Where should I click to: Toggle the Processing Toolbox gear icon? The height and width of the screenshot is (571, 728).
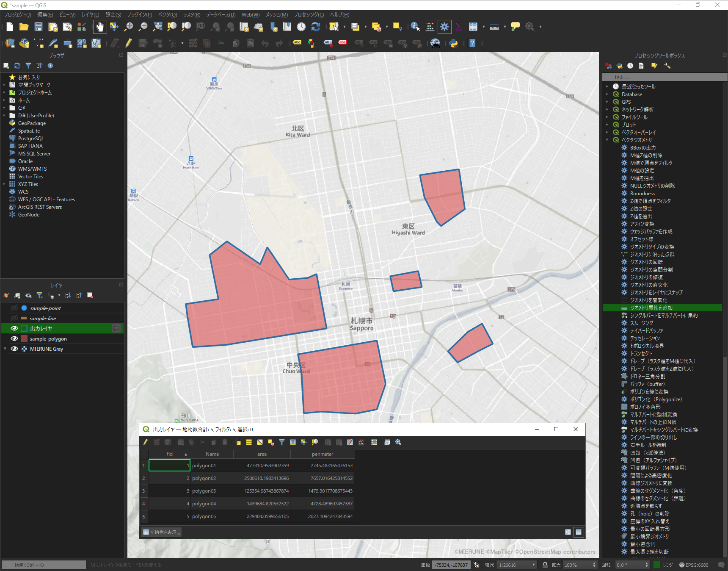coord(444,27)
